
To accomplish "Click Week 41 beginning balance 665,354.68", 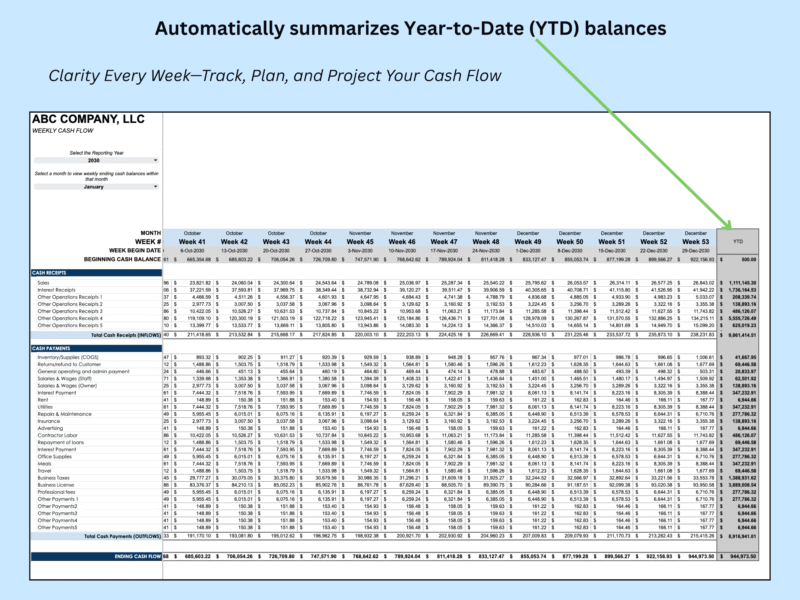I will click(x=198, y=260).
